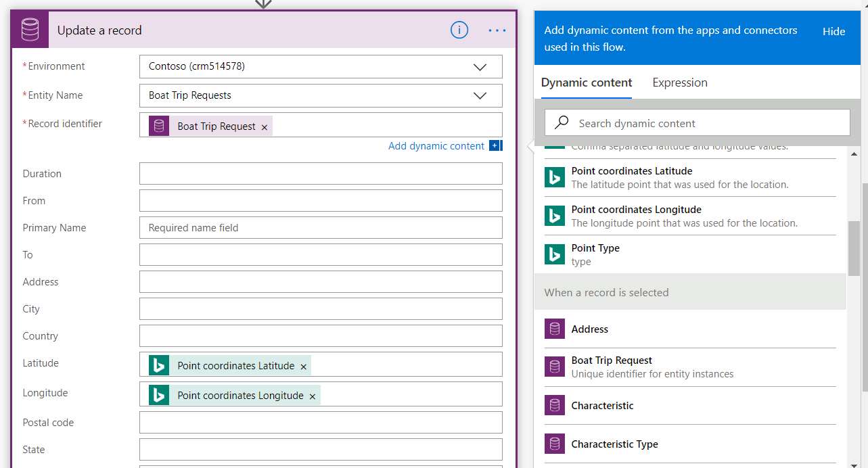The height and width of the screenshot is (468, 868).
Task: Click the Bing icon for Point coordinates Latitude in list
Action: coord(555,177)
